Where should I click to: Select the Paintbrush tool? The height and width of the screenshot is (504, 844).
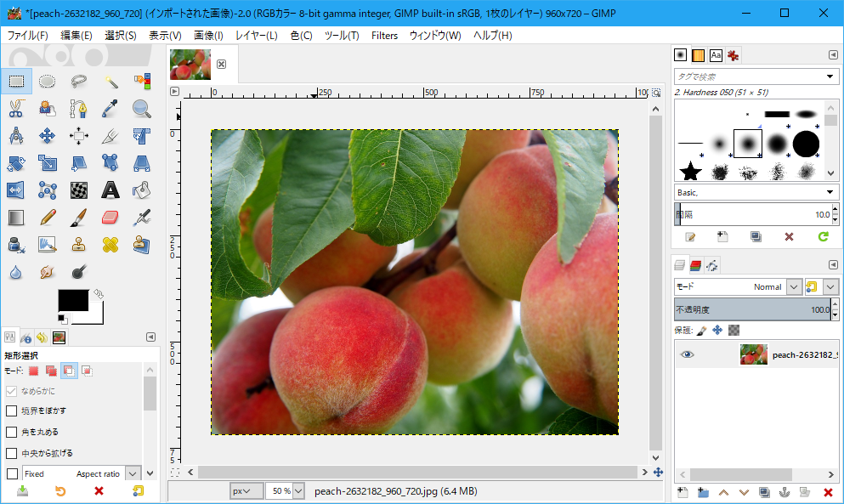click(x=78, y=218)
